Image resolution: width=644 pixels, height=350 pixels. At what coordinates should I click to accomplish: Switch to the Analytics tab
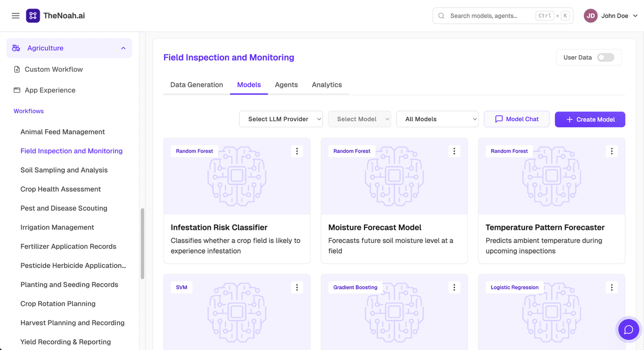[327, 85]
